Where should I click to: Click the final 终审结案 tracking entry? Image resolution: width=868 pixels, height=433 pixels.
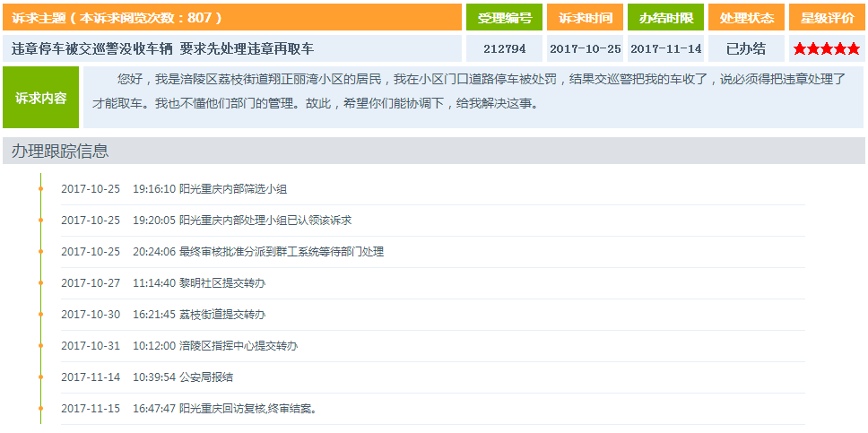[x=248, y=409]
